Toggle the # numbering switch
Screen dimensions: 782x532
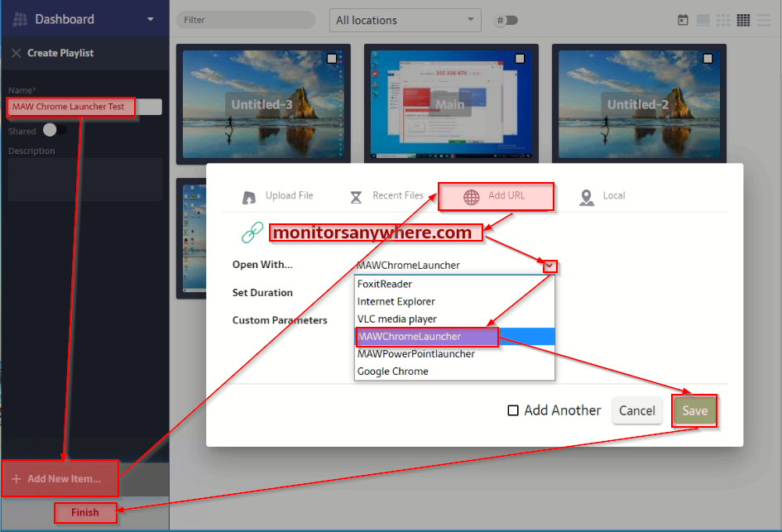[x=507, y=20]
